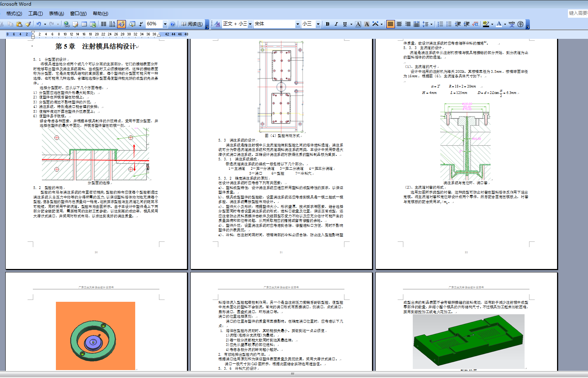Screen dimensions: 588x378
Task: Open the Document Map icon
Action: (132, 24)
